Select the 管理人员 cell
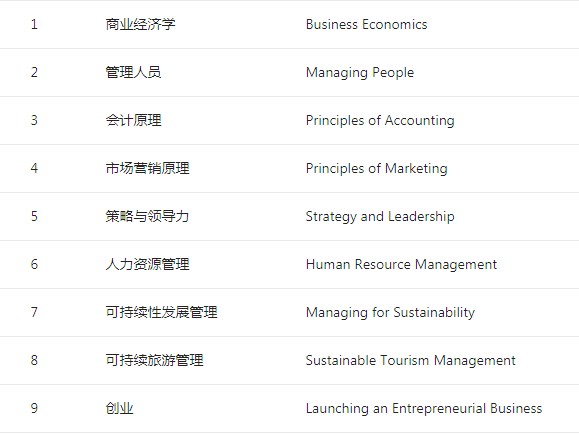579x434 pixels. pyautogui.click(x=133, y=72)
